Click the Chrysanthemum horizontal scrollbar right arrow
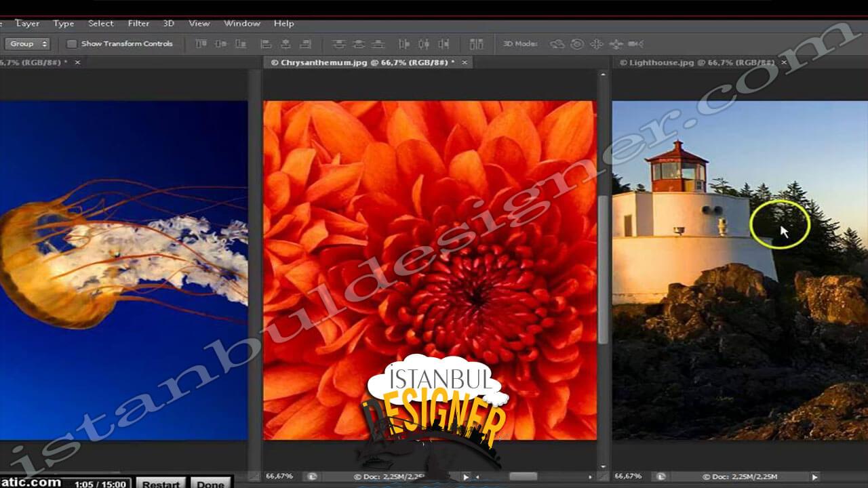The height and width of the screenshot is (488, 868). click(x=590, y=477)
